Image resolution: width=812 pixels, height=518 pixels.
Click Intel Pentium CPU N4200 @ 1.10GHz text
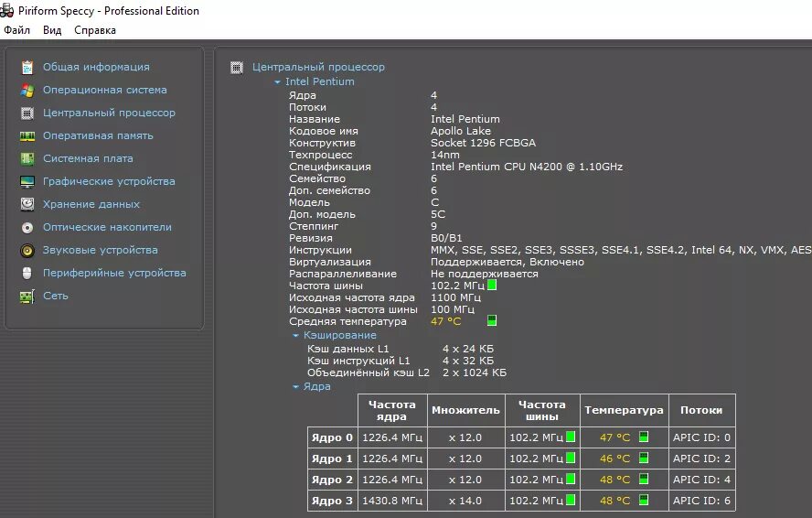click(x=527, y=167)
